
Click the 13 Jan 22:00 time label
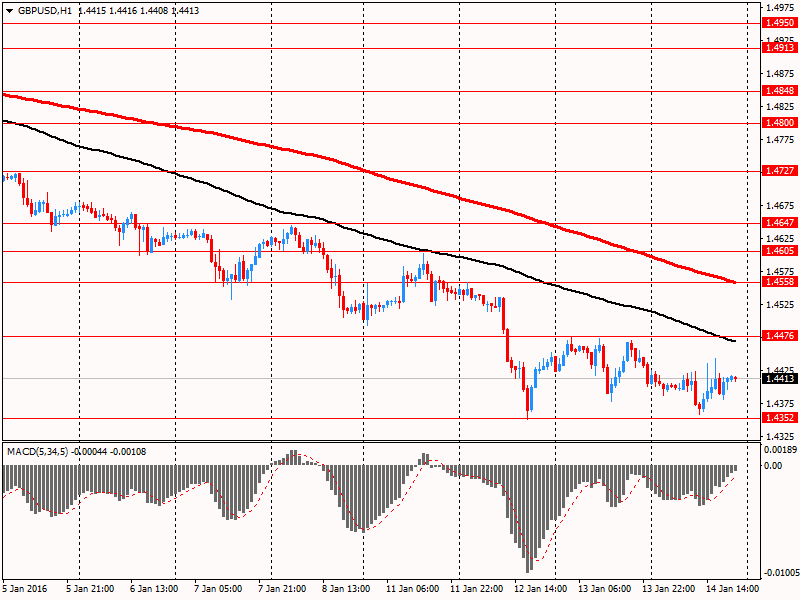(668, 589)
